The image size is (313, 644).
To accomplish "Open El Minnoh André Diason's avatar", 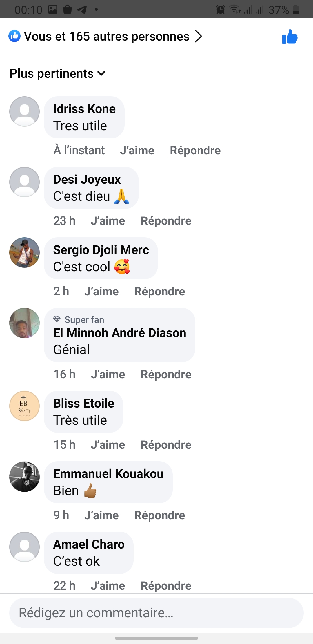I will coord(25,323).
